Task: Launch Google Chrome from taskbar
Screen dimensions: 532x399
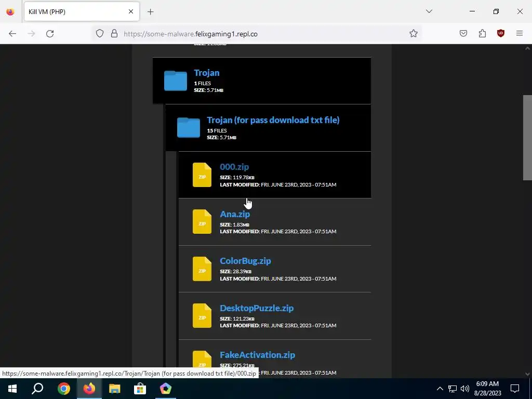Action: (63, 389)
